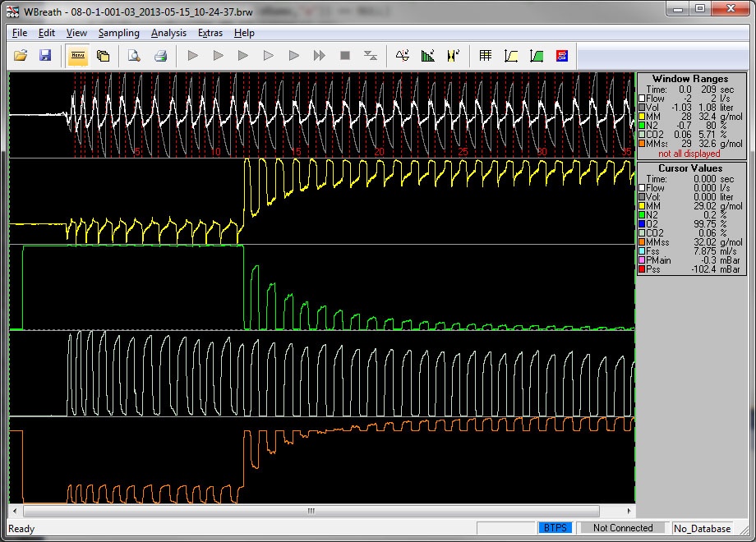Screen dimensions: 756x542
Task: Click the green filled curve icon
Action: pos(537,56)
